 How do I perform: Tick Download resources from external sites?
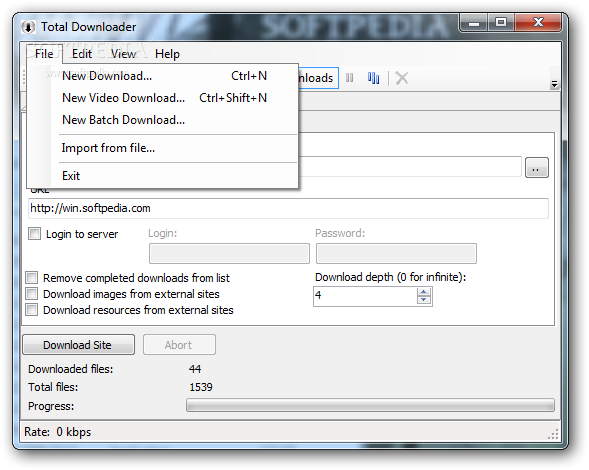[x=32, y=310]
